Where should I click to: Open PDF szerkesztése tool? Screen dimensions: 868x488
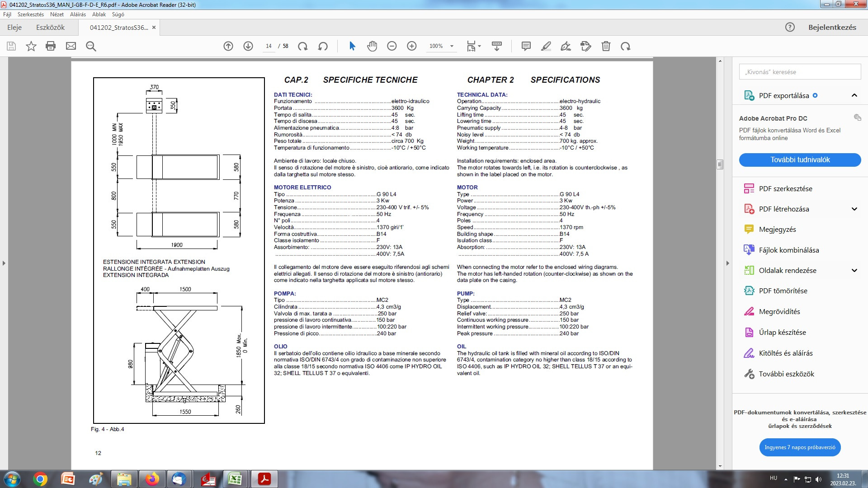(x=786, y=188)
